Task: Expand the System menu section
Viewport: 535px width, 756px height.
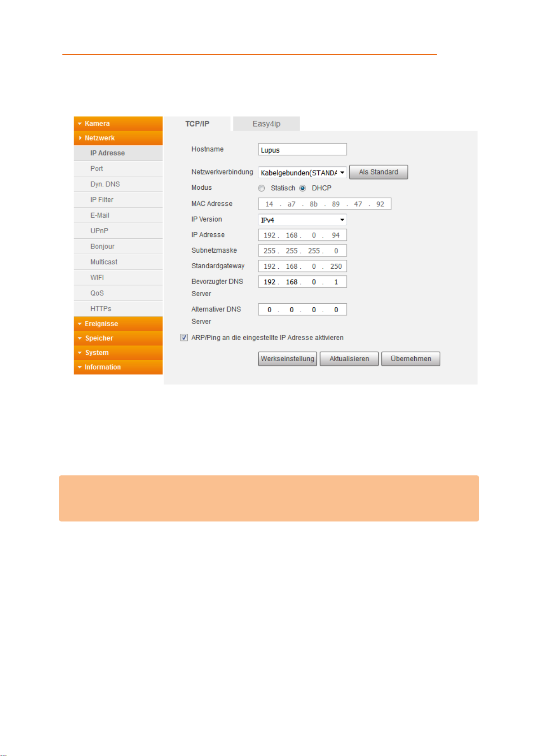Action: pos(118,353)
